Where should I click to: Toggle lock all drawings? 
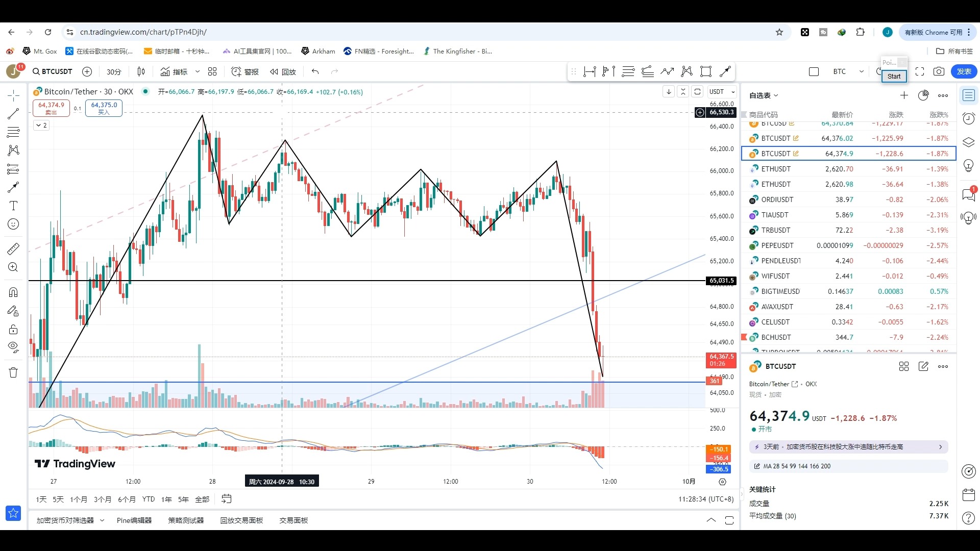point(13,329)
